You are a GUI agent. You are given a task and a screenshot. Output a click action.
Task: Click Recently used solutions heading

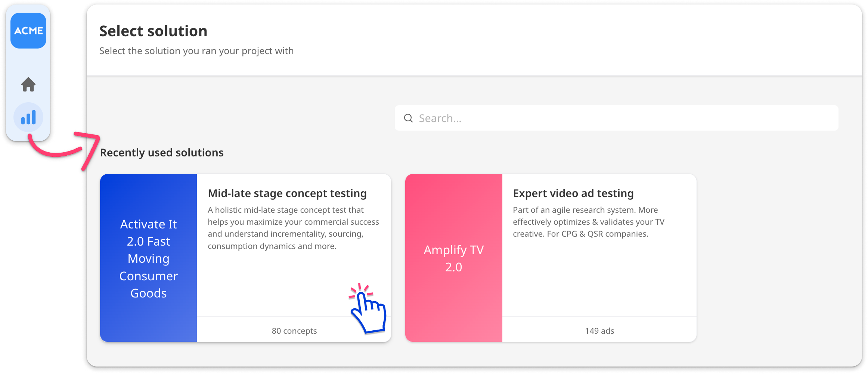[x=162, y=153]
